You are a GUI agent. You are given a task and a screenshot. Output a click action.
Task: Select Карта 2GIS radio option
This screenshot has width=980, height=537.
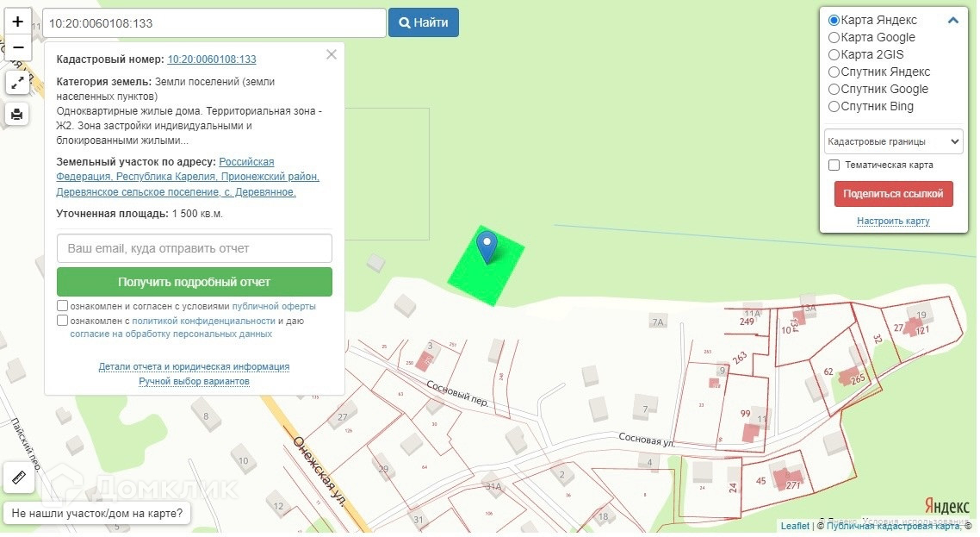(834, 54)
